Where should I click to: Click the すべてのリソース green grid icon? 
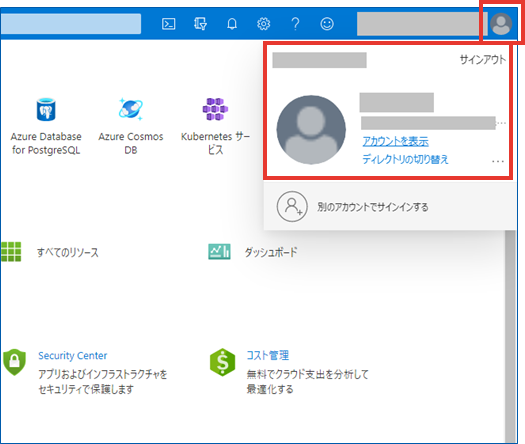pyautogui.click(x=11, y=251)
